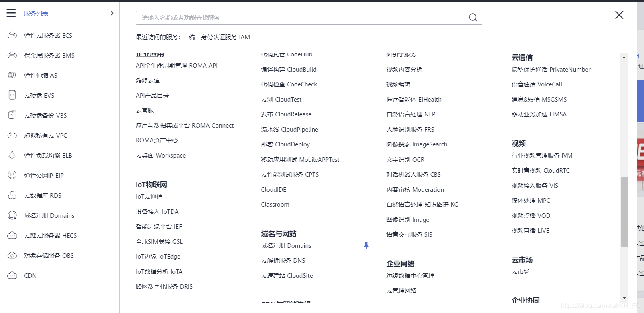This screenshot has width=644, height=313.
Task: Open 语音交互服务 SIS
Action: [409, 234]
